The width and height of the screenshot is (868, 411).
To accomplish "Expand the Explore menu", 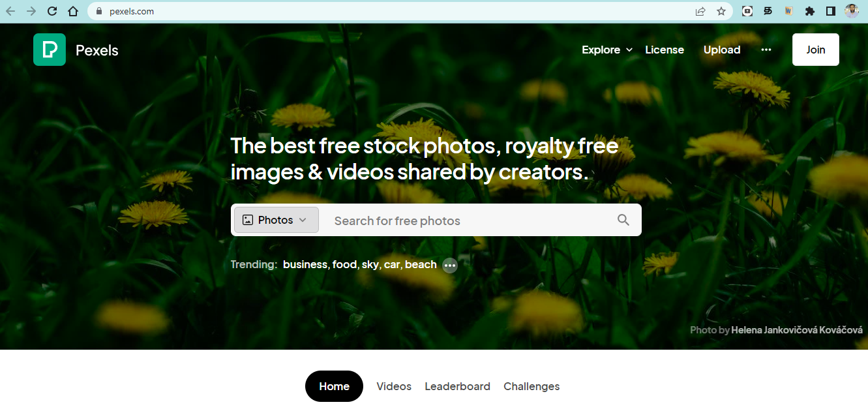I will click(607, 50).
